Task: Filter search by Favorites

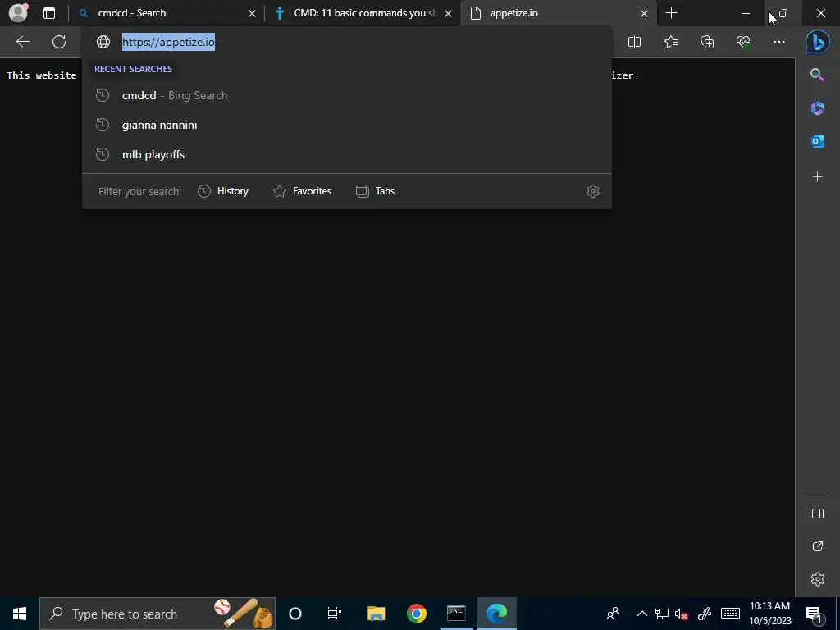Action: pyautogui.click(x=302, y=191)
